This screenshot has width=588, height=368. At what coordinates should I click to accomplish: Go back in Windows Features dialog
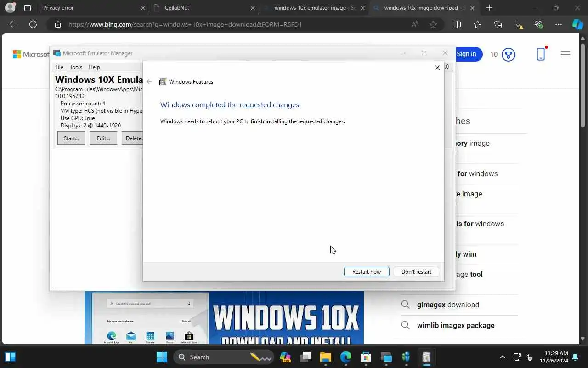pos(149,81)
